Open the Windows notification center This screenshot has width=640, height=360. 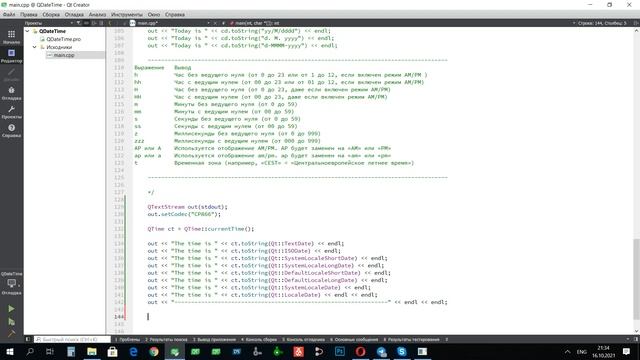(627, 351)
